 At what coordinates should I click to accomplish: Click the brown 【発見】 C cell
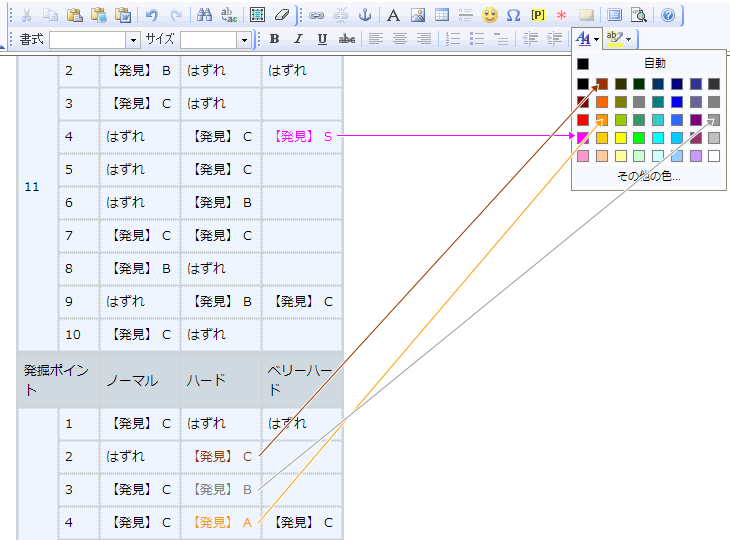click(x=221, y=456)
